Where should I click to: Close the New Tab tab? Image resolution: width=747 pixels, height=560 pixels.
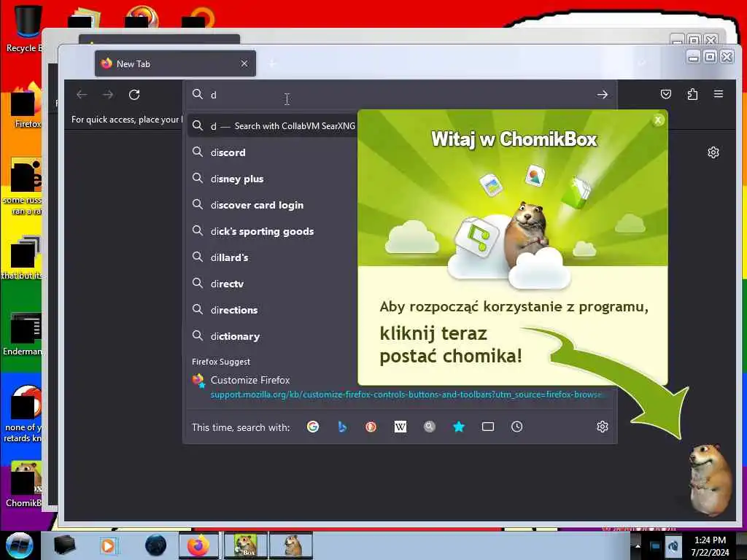[x=244, y=63]
